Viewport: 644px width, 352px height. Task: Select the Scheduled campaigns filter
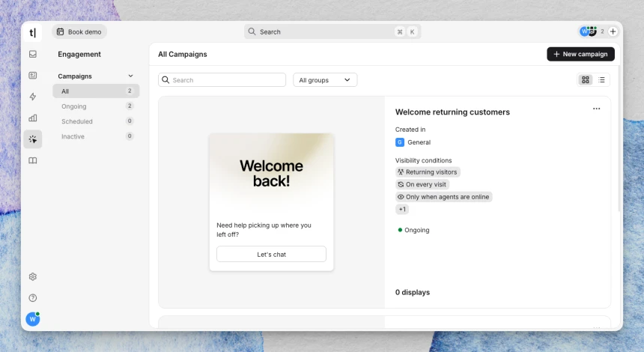pyautogui.click(x=96, y=121)
